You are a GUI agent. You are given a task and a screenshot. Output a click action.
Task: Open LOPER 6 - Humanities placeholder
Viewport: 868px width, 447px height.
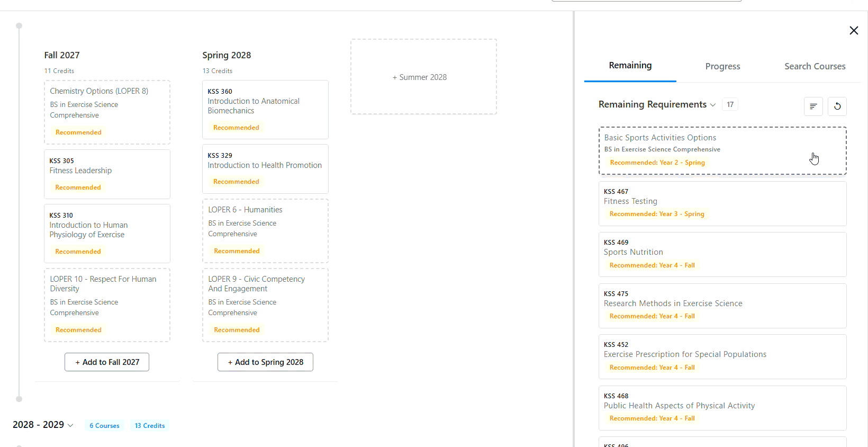[x=265, y=231]
